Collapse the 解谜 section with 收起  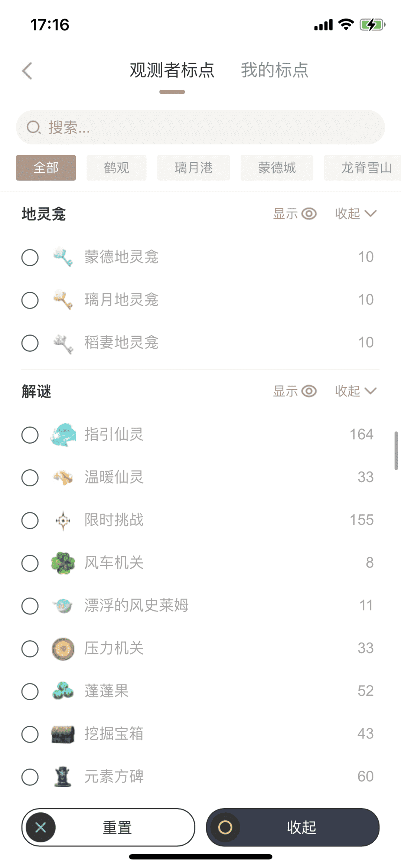[356, 391]
